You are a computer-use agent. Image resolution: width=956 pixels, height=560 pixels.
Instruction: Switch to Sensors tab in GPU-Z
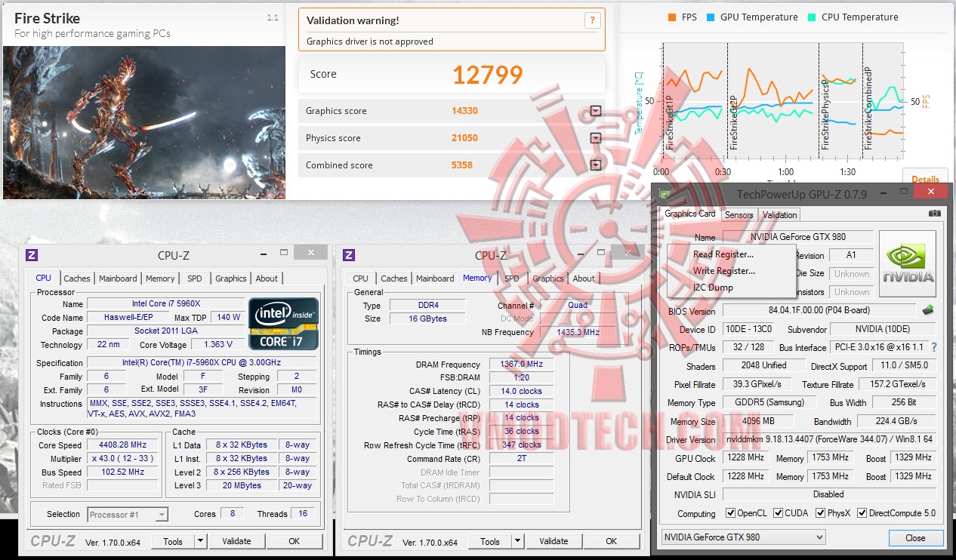click(x=739, y=214)
